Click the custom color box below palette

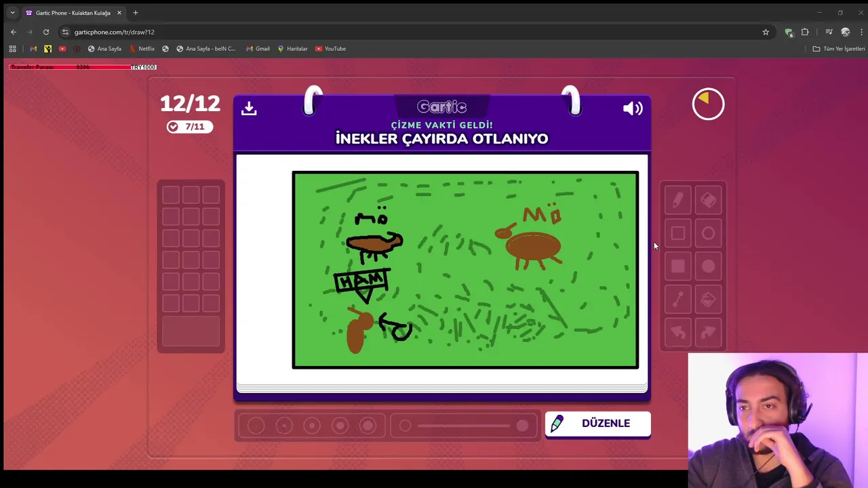191,331
